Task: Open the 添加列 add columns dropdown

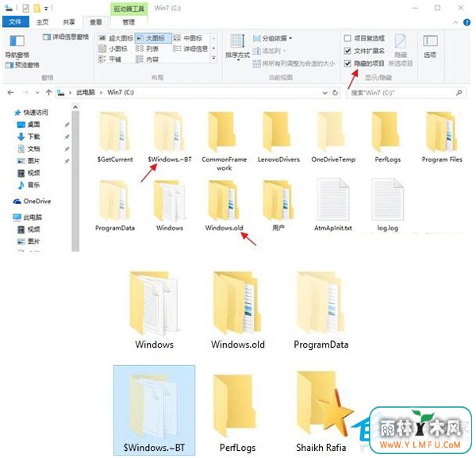Action: pyautogui.click(x=270, y=51)
